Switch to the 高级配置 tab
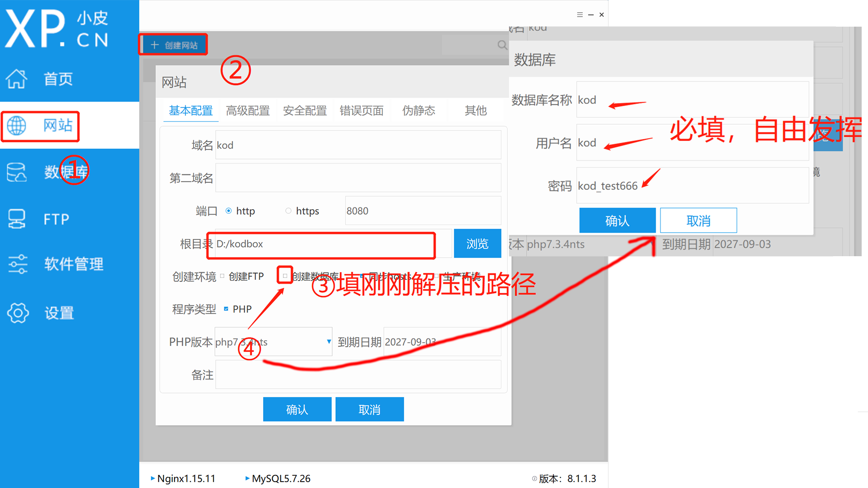The width and height of the screenshot is (868, 488). tap(248, 111)
